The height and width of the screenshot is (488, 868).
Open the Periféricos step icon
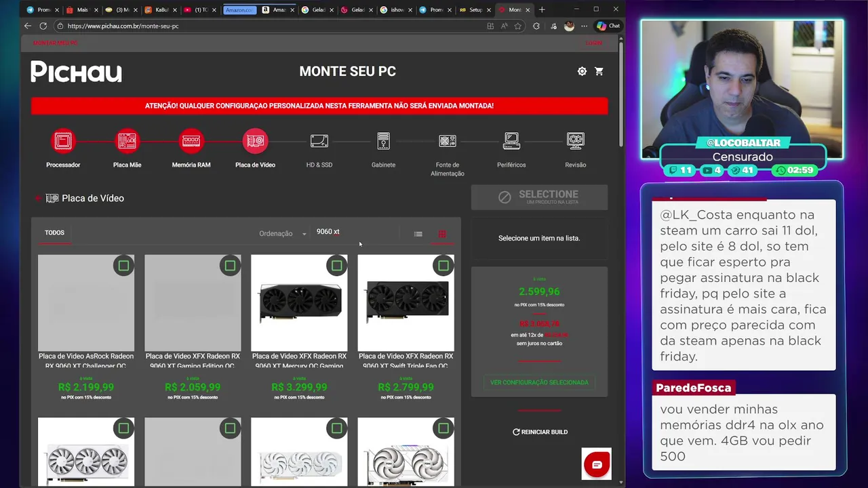[511, 141]
